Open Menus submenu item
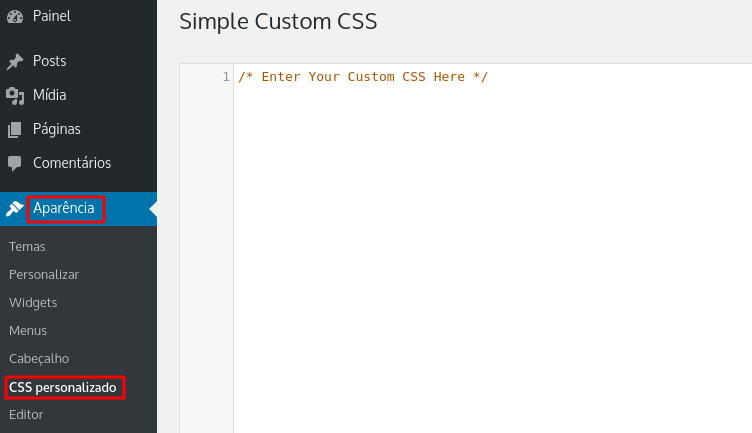The height and width of the screenshot is (433, 752). click(28, 330)
